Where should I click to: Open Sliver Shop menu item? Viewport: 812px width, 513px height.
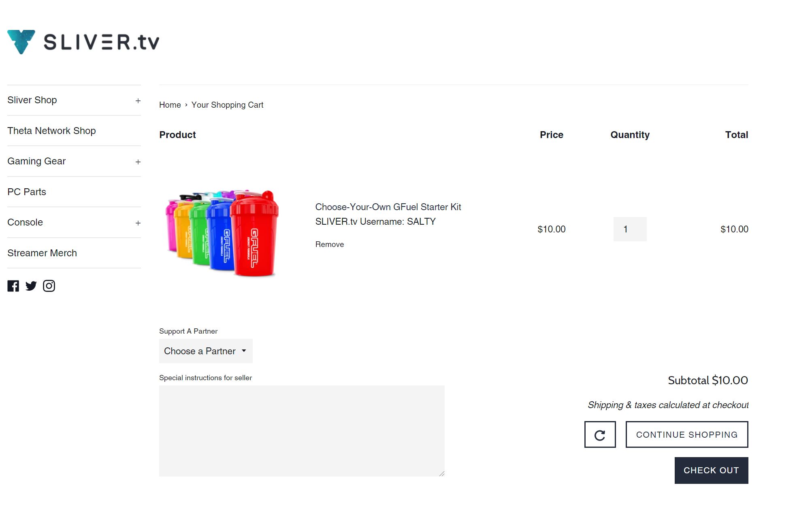[x=32, y=100]
